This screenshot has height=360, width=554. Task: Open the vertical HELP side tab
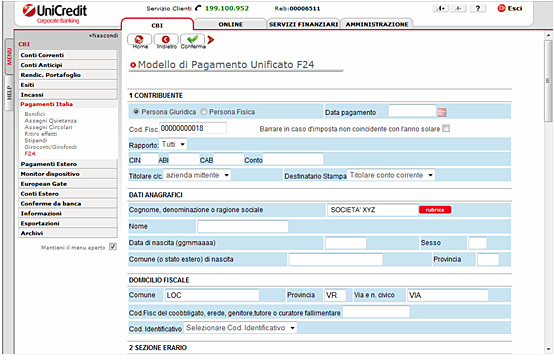(9, 93)
